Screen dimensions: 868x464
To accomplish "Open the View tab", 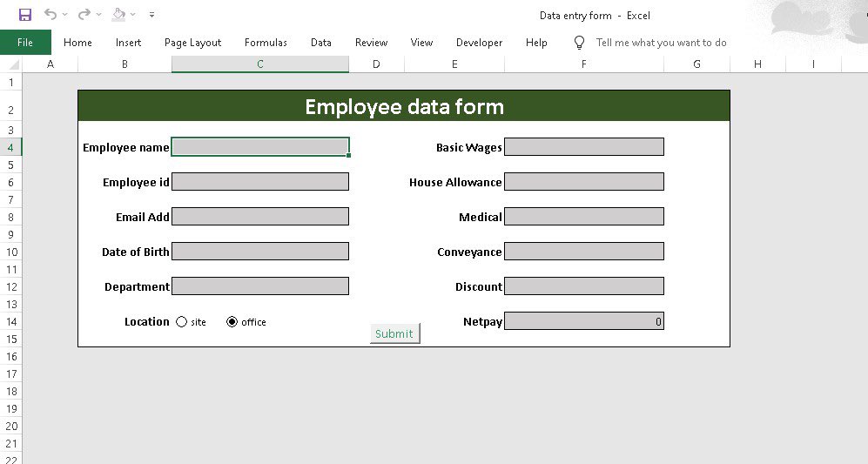I will click(421, 43).
